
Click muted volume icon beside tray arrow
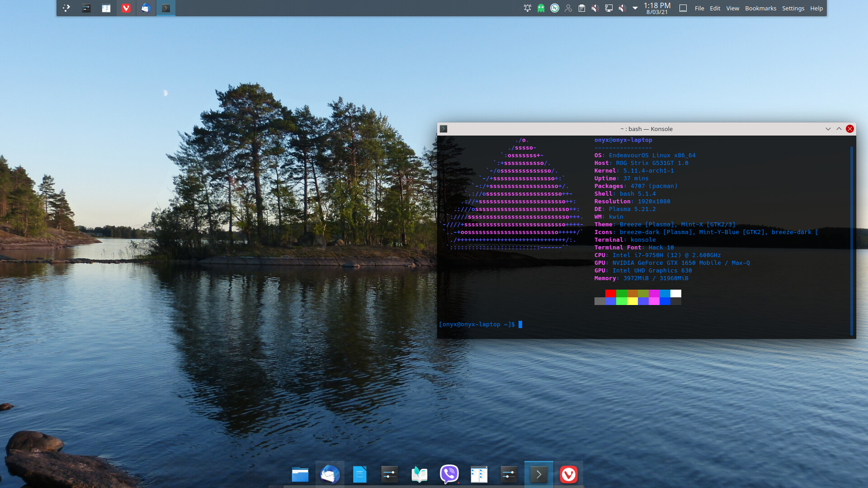[x=623, y=8]
